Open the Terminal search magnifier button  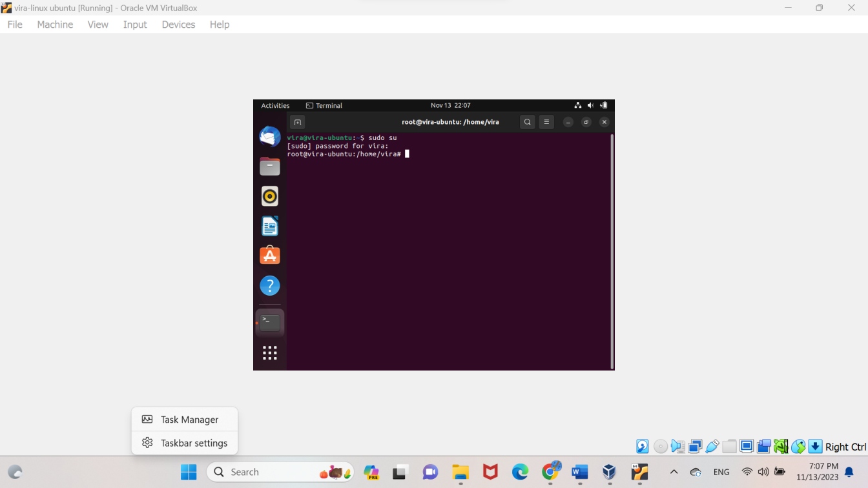[x=528, y=122]
